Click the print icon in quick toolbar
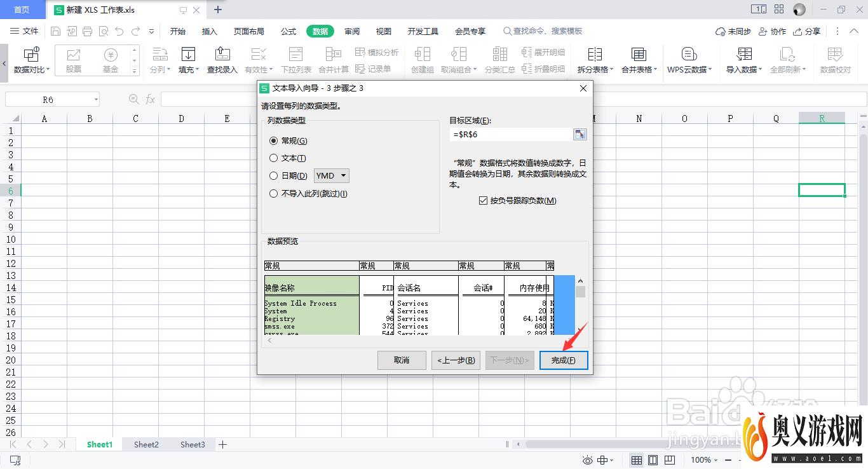Screen dimensions: 868x469 click(x=88, y=31)
